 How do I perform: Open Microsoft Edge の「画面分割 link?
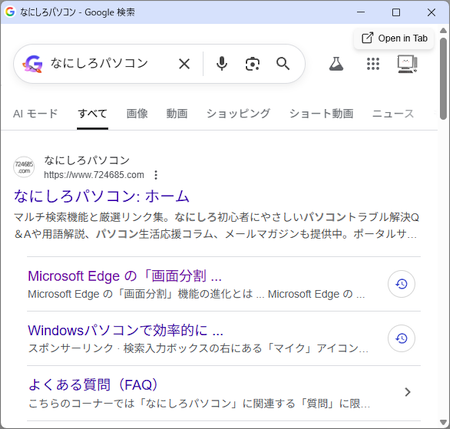pyautogui.click(x=125, y=276)
